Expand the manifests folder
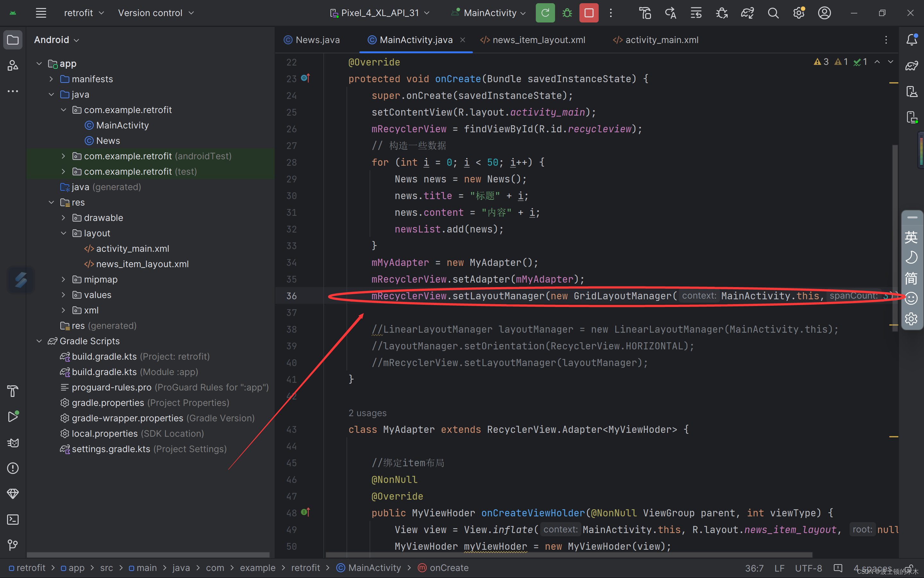The height and width of the screenshot is (578, 924). [51, 79]
